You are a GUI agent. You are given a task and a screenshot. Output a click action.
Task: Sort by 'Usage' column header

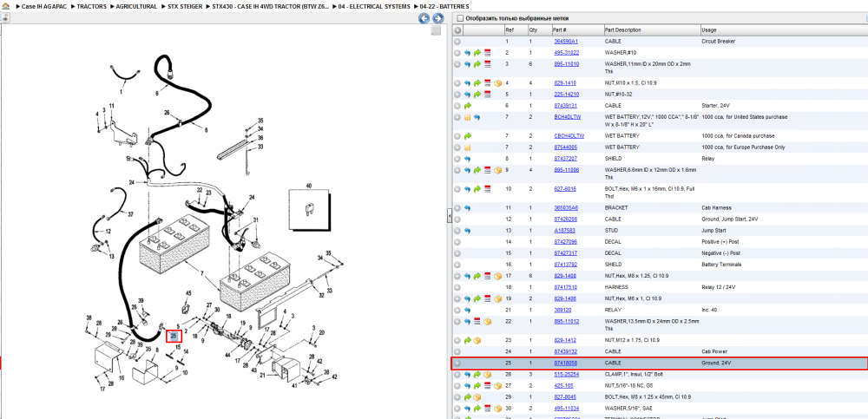pyautogui.click(x=708, y=29)
